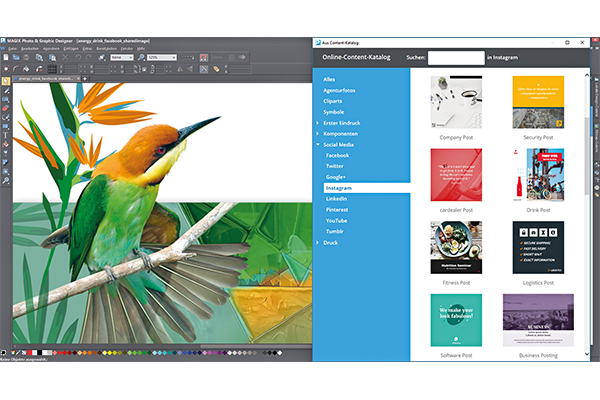Choose the Pinterest category
This screenshot has height=400, width=600.
pos(339,209)
